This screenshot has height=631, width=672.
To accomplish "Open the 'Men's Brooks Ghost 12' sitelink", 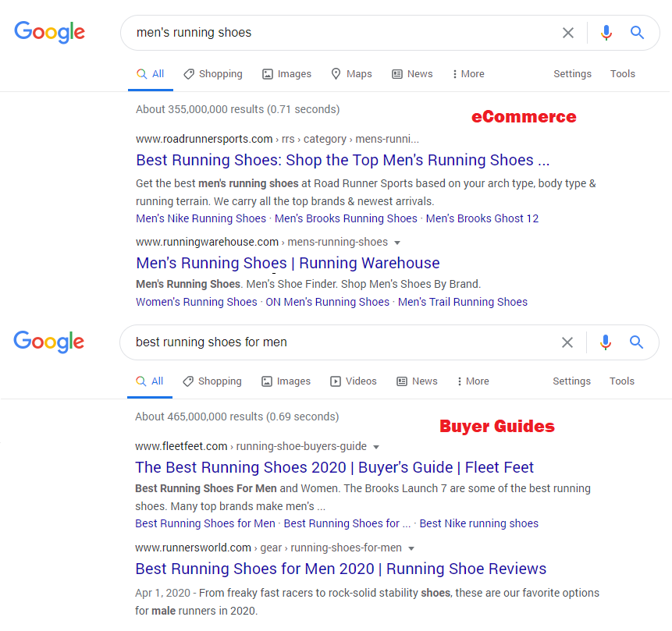I will pos(482,218).
